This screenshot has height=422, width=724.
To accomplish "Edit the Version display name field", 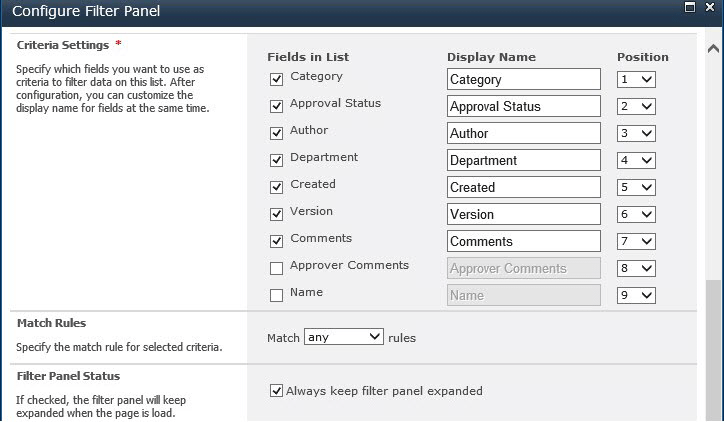I will [x=524, y=214].
